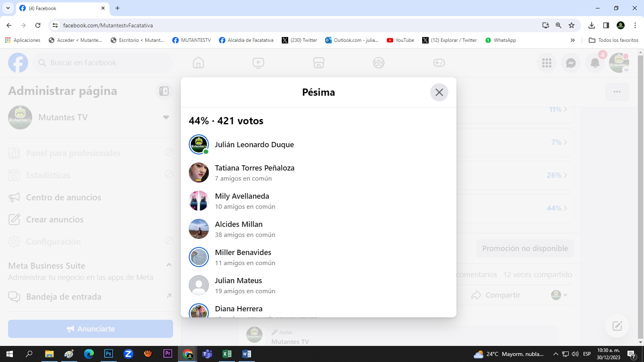The height and width of the screenshot is (362, 644).
Task: Open the Marketplace icon
Action: tap(319, 63)
